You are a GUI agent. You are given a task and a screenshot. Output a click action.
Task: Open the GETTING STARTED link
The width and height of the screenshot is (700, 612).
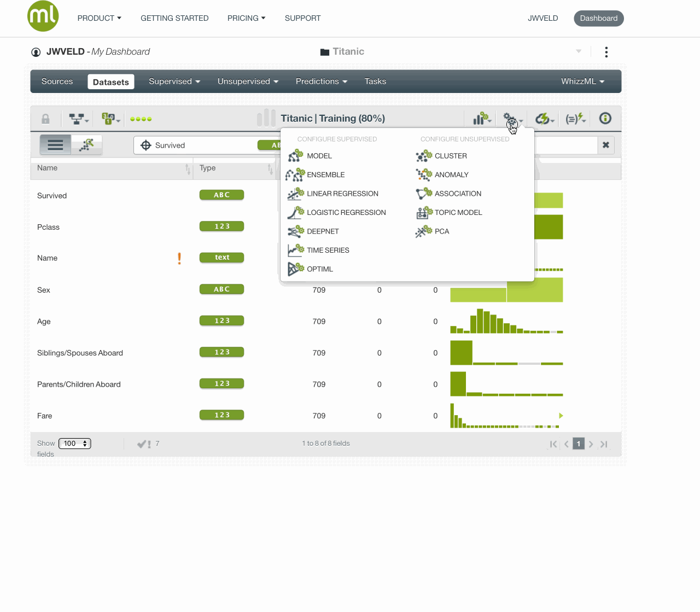[x=174, y=18]
